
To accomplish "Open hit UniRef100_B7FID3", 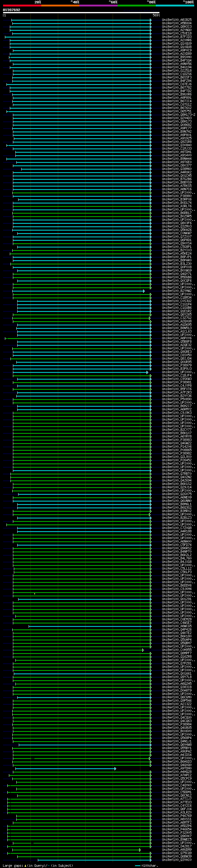I will (x=177, y=37).
